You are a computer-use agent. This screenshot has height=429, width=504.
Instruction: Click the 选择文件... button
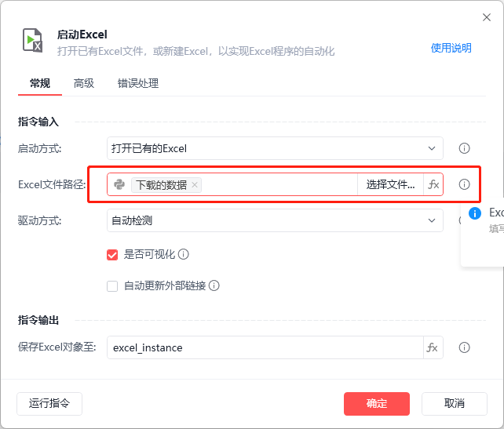pos(390,185)
